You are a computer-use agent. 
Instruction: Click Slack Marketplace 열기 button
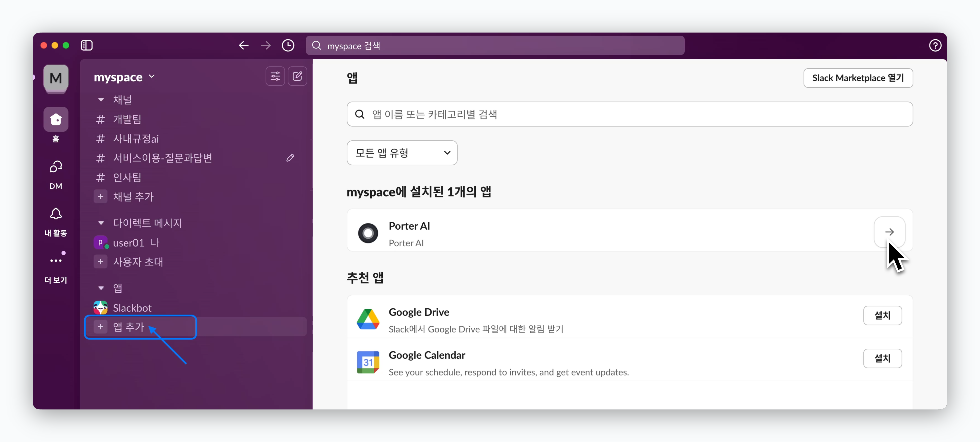858,78
